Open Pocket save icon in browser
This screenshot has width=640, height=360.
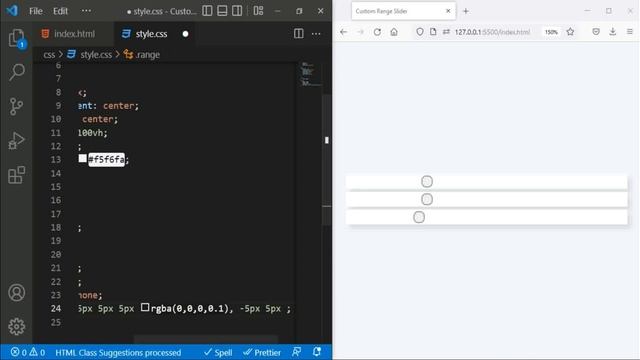[x=596, y=32]
